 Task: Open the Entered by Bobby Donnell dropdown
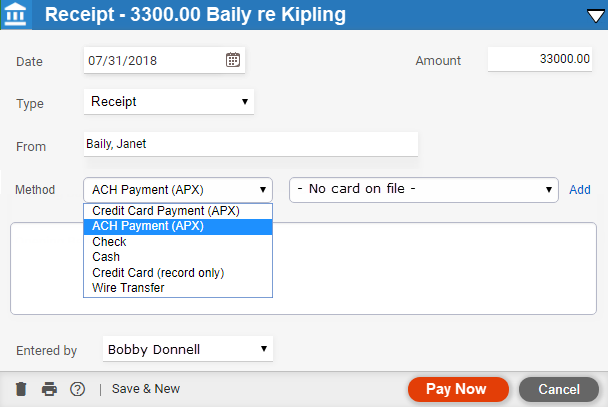tap(188, 349)
